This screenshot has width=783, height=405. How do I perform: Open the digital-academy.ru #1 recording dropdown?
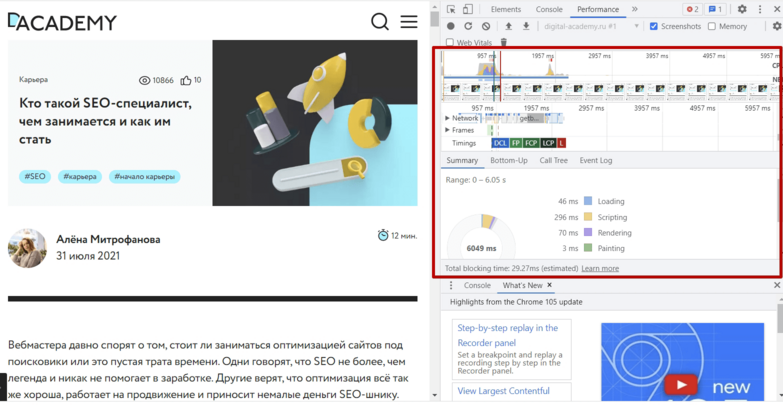[592, 26]
